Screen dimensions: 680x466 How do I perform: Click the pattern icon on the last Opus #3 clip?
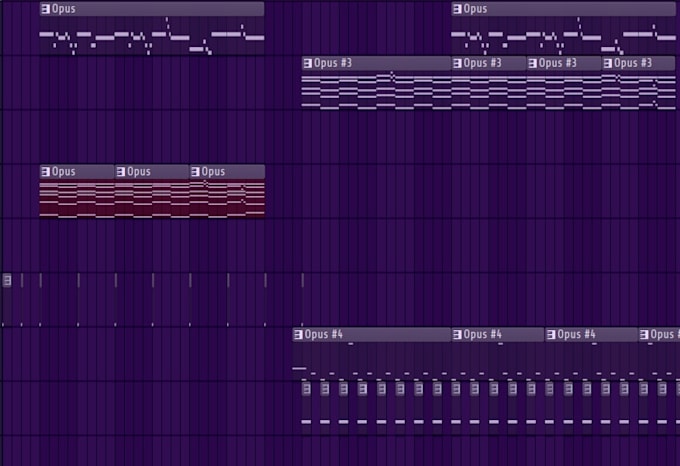[608, 64]
